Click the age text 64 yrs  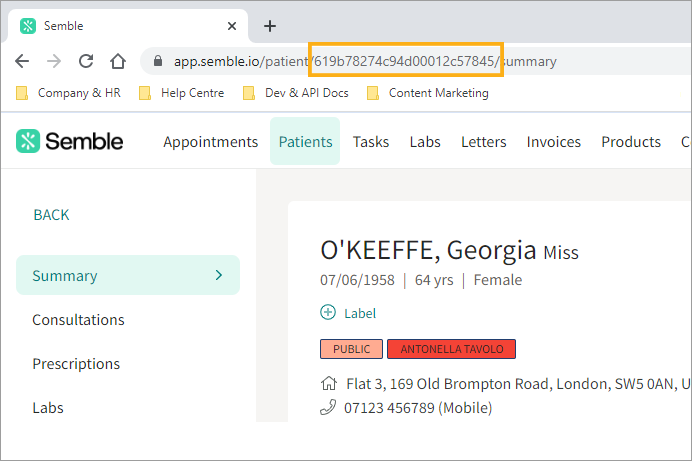coord(434,280)
